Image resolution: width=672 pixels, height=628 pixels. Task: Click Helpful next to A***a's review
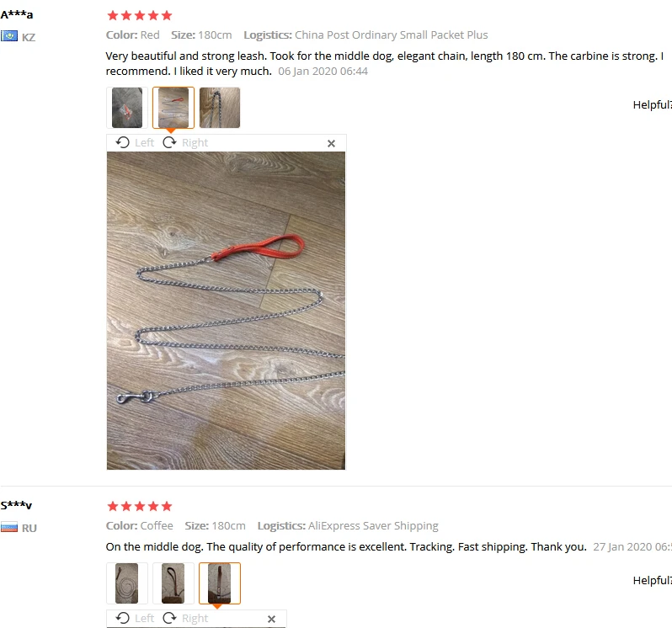[653, 105]
